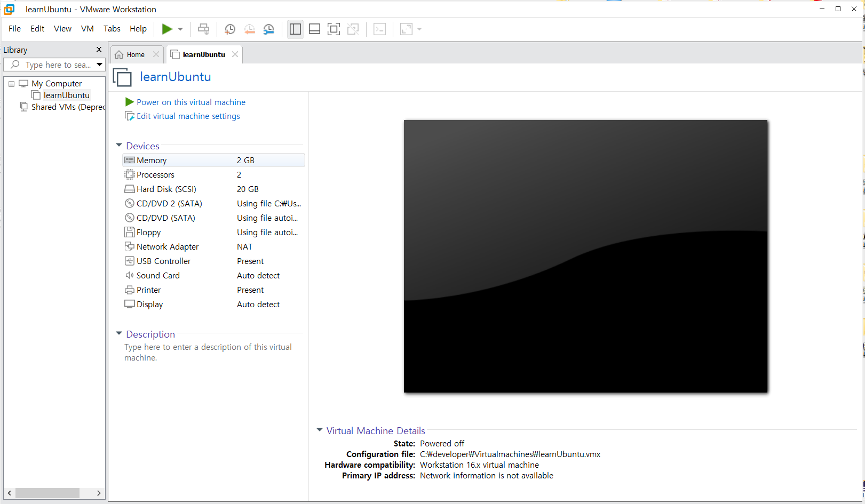865x504 pixels.
Task: Enter full screen mode icon
Action: [x=334, y=29]
